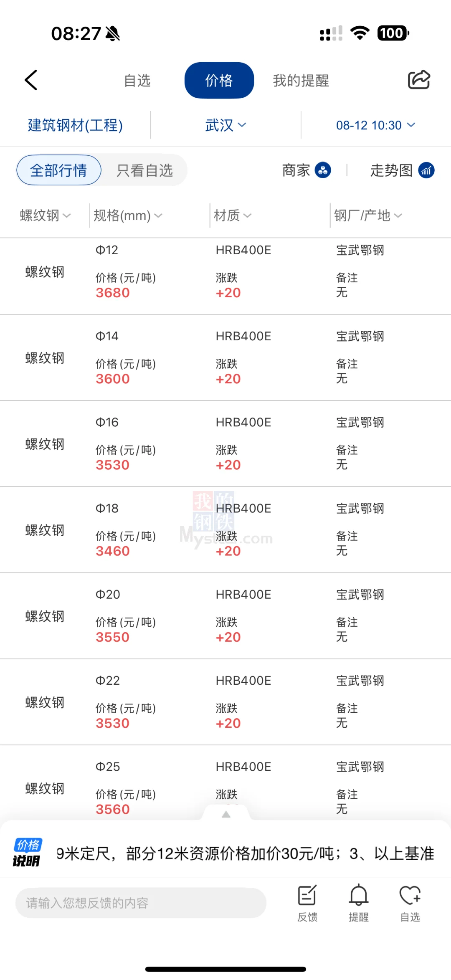The image size is (451, 980).
Task: Open the 08-12 10:30 date dropdown
Action: [375, 125]
